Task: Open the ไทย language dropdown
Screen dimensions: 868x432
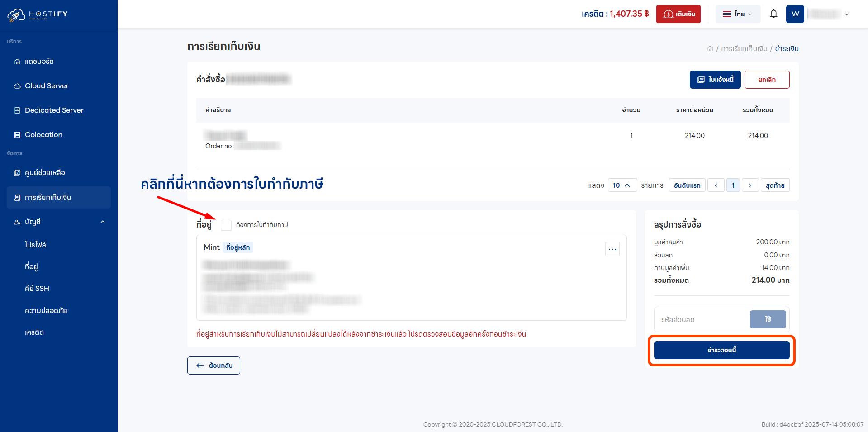Action: 737,14
